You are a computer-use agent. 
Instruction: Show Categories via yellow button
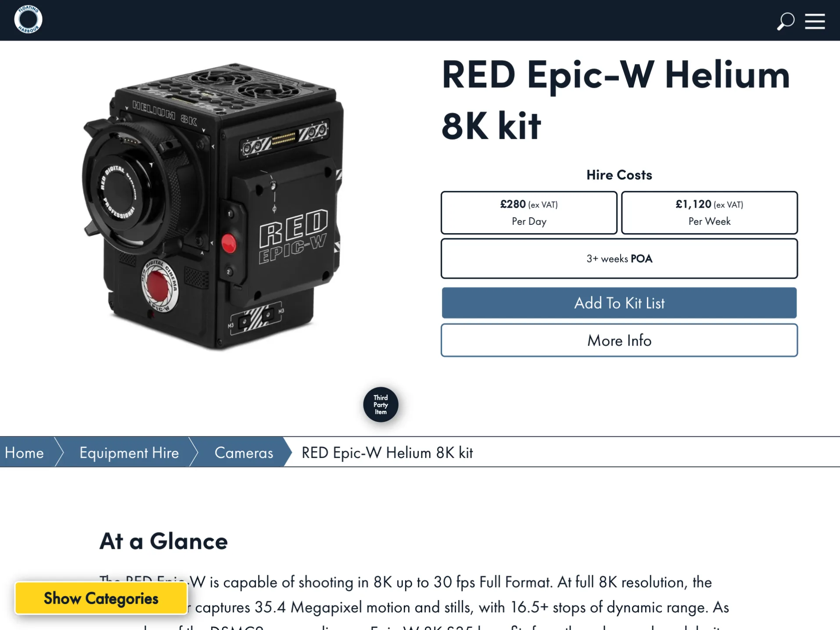coord(101,598)
